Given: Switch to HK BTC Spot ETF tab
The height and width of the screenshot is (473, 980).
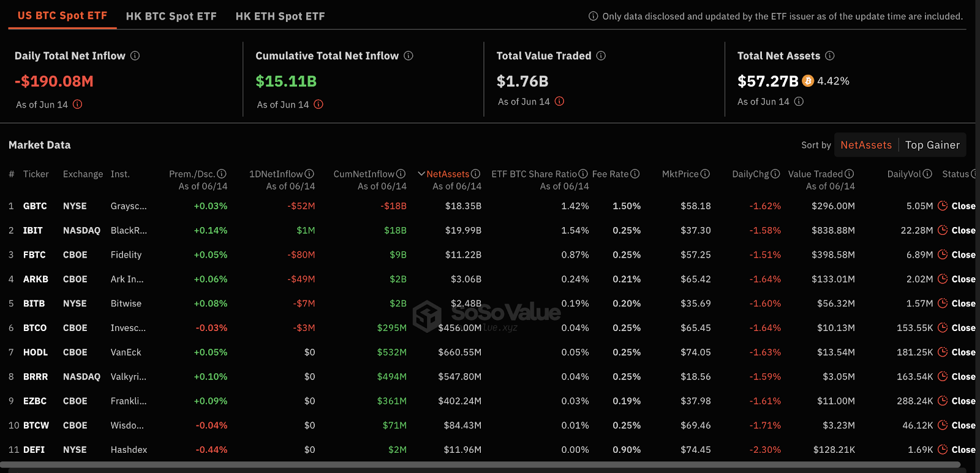Looking at the screenshot, I should 171,17.
